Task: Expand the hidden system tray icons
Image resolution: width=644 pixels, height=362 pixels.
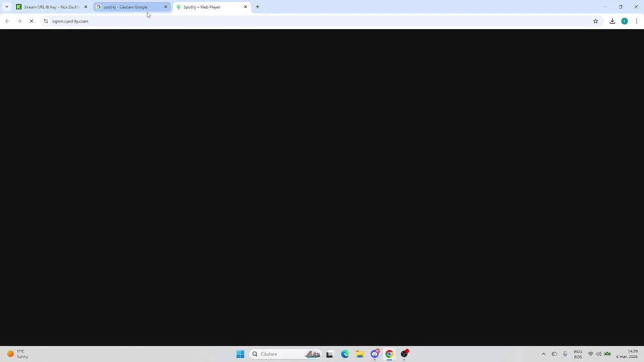Action: [x=543, y=354]
